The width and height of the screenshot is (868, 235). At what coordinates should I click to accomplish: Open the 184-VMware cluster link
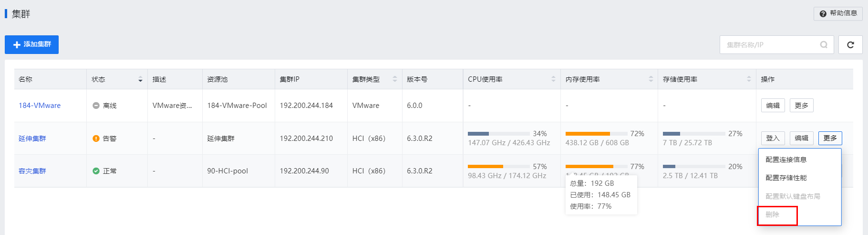click(x=40, y=106)
